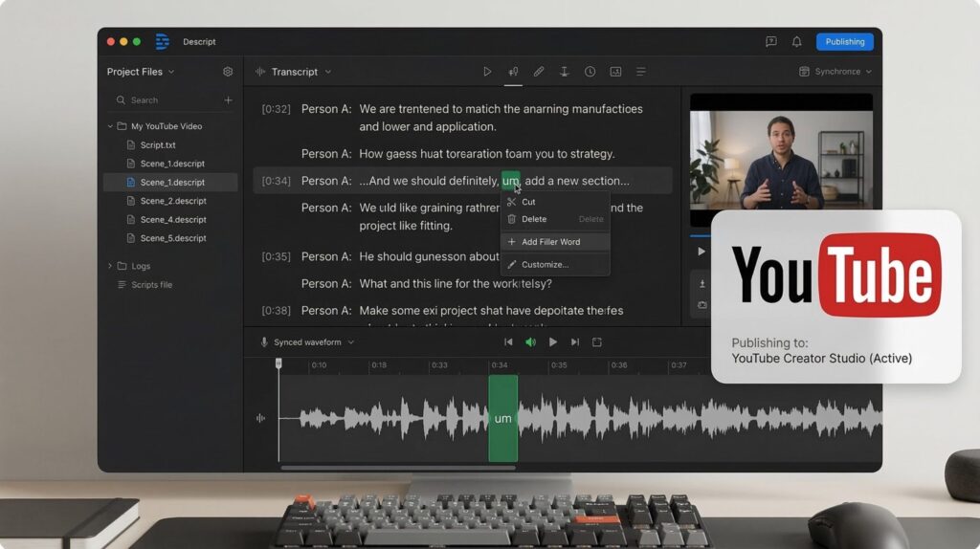Image resolution: width=980 pixels, height=549 pixels.
Task: Click the waveform icon left of audio track
Action: (x=260, y=419)
